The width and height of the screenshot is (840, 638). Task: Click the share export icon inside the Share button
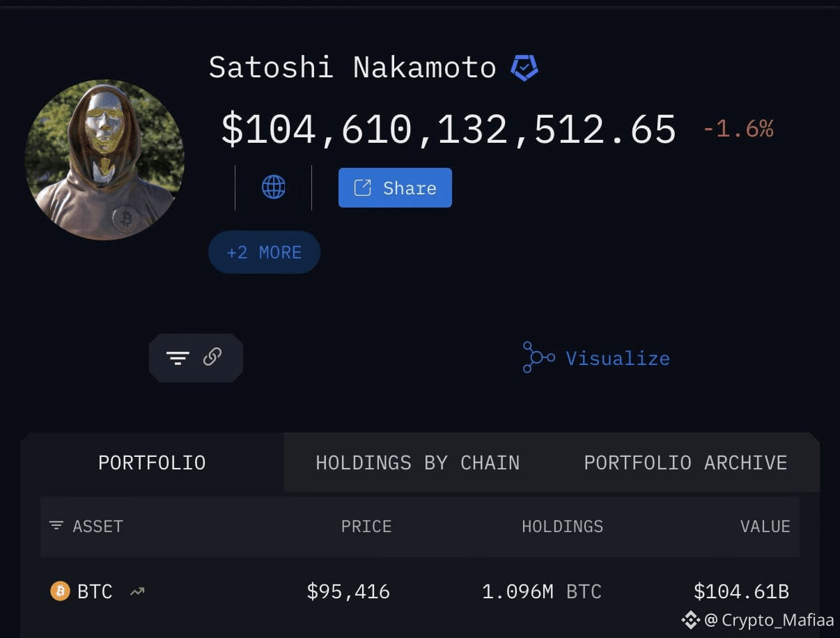[x=361, y=187]
